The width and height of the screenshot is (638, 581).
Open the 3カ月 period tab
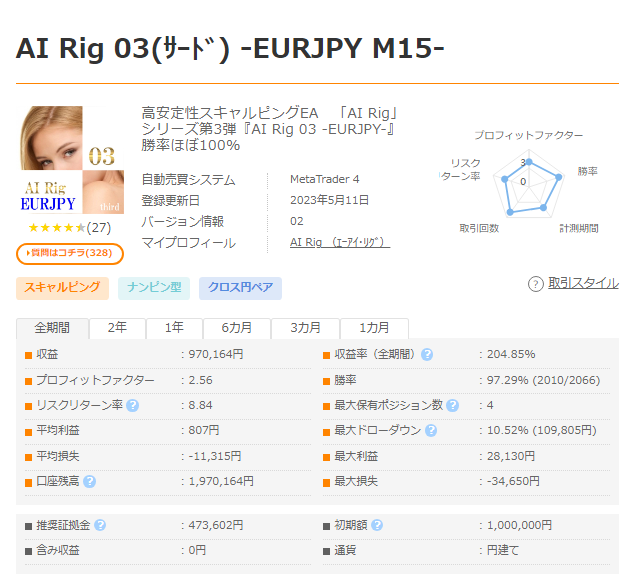pyautogui.click(x=306, y=328)
